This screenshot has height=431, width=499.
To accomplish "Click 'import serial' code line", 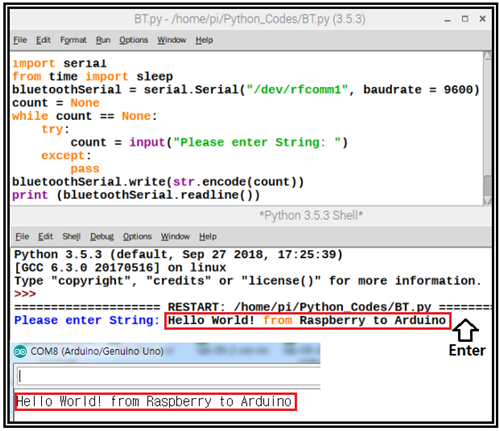I will tap(59, 63).
